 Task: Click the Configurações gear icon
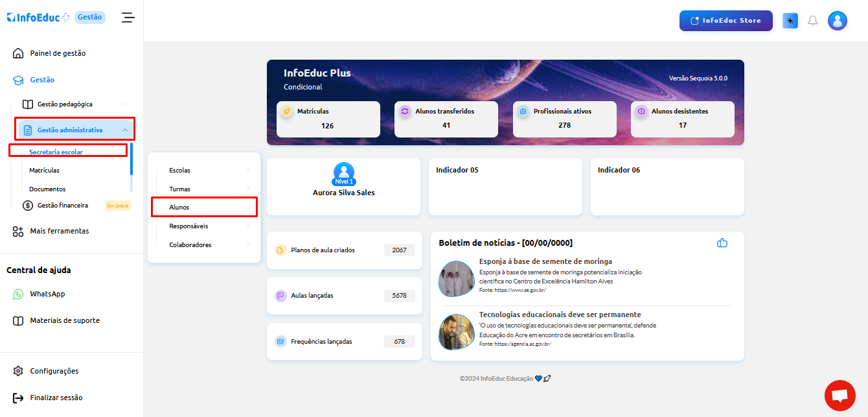pos(19,371)
